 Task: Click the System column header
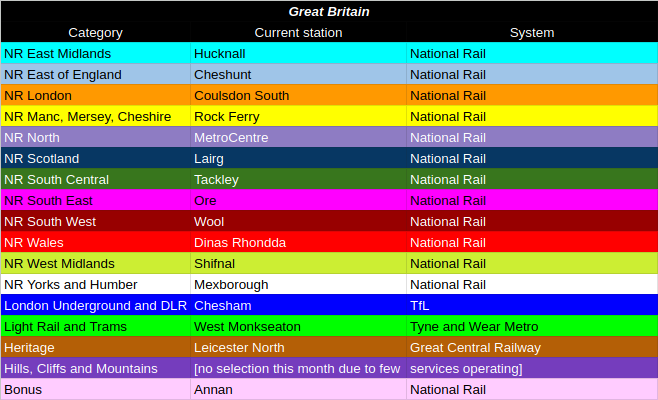coord(531,32)
